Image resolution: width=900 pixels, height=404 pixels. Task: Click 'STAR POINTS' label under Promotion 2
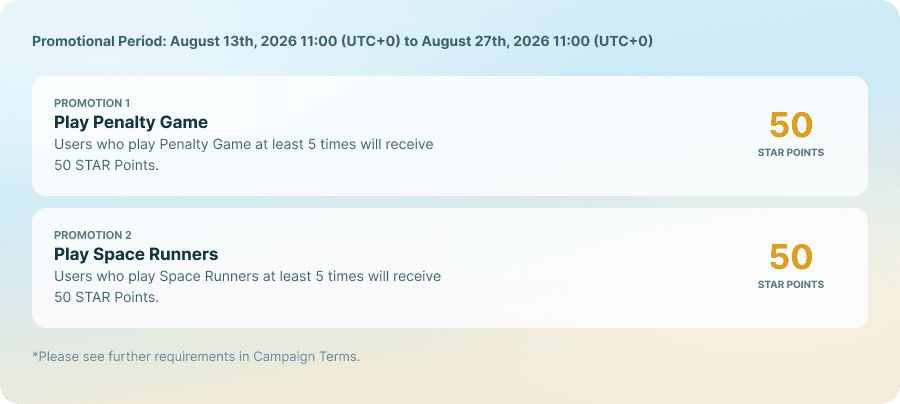(x=790, y=285)
